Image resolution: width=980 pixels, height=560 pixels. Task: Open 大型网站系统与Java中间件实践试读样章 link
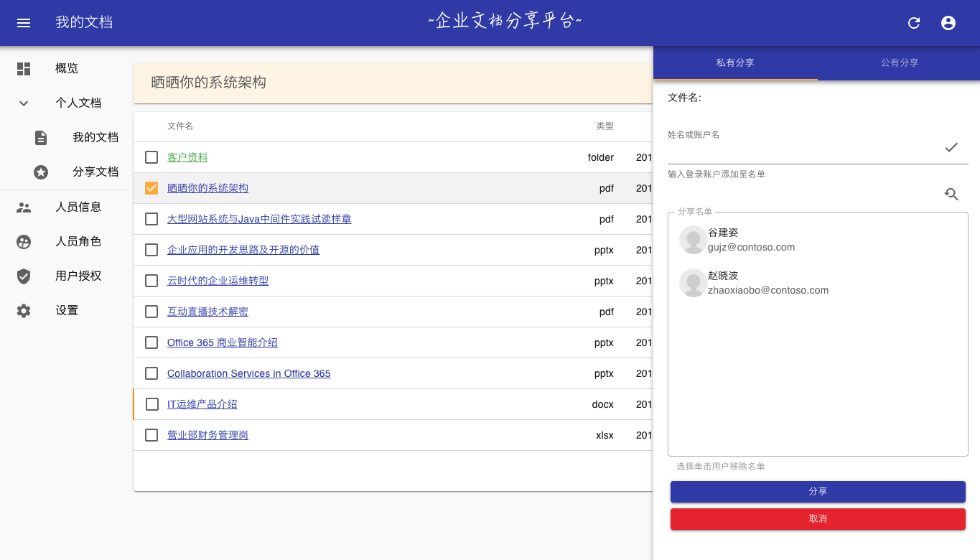point(259,219)
